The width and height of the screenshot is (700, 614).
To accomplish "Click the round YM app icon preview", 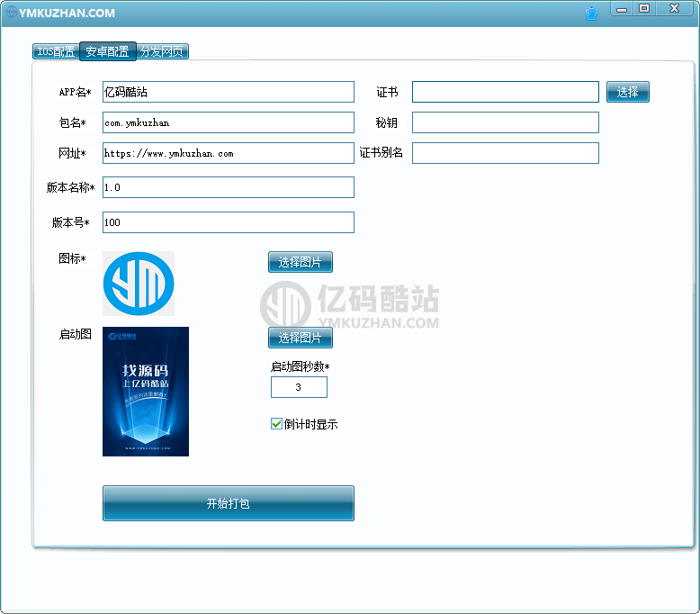I will (x=139, y=284).
